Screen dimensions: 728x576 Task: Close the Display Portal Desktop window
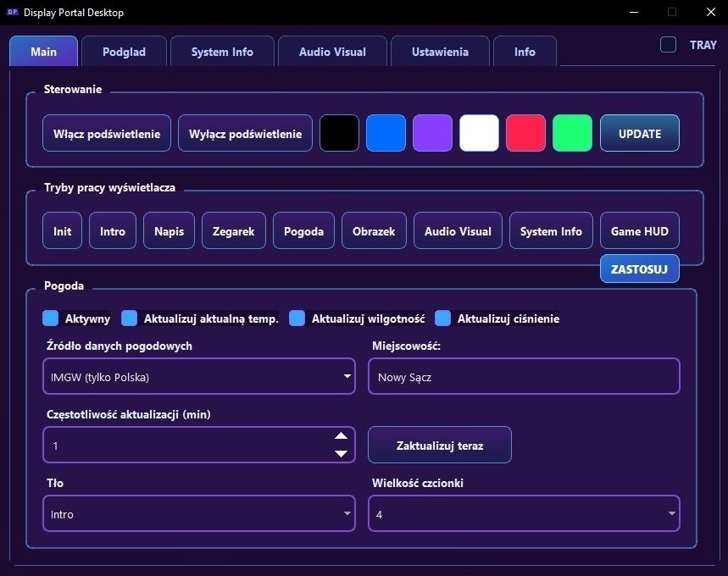[711, 12]
